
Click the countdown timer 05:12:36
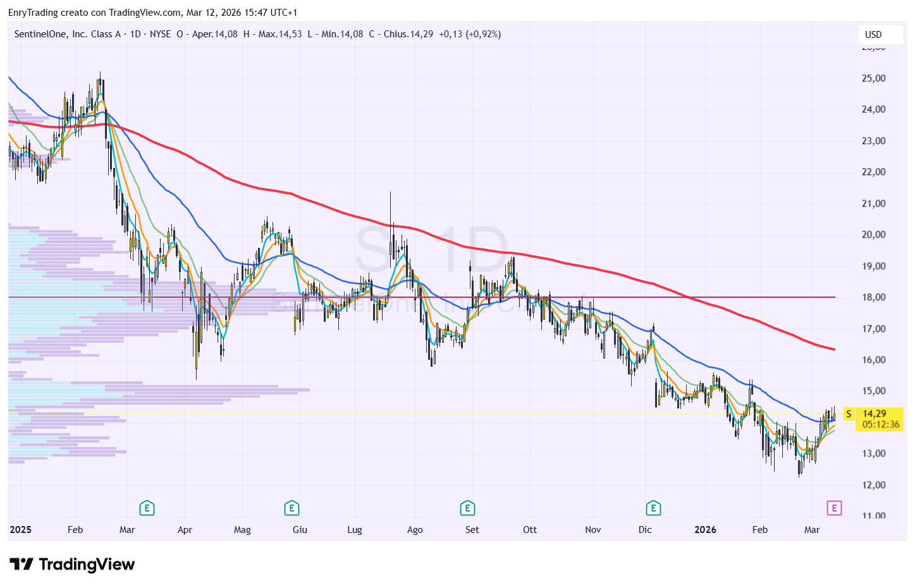coord(881,424)
